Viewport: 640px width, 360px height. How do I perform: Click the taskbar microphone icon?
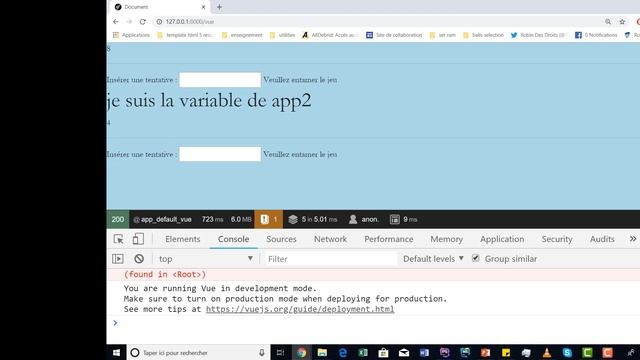(261, 353)
